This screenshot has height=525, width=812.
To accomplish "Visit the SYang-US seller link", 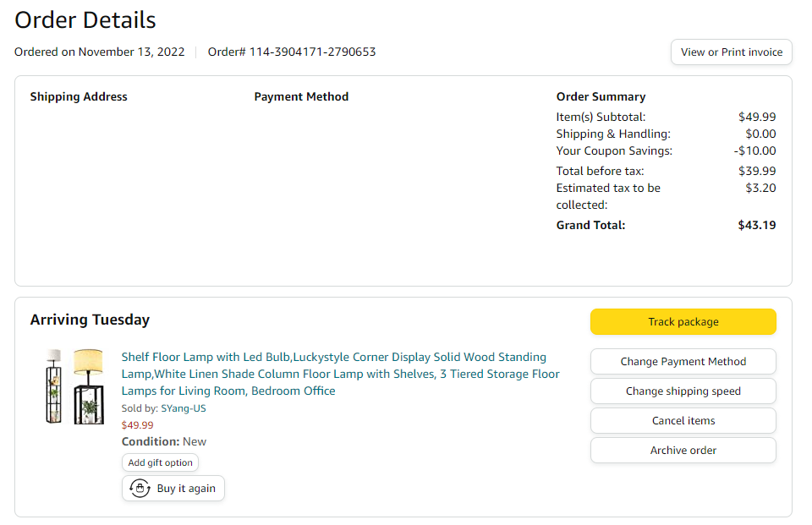I will coord(184,408).
